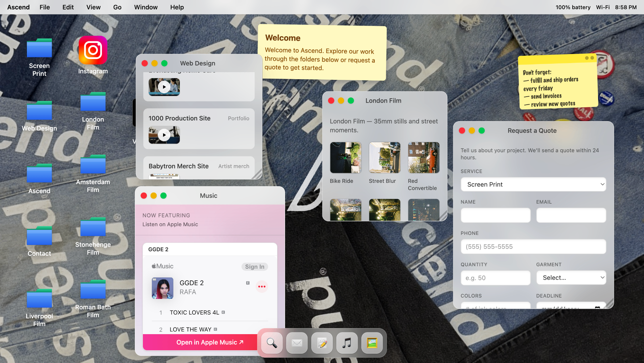The width and height of the screenshot is (644, 363).
Task: Click the handwritten Don't forget sticky note
Action: [558, 82]
